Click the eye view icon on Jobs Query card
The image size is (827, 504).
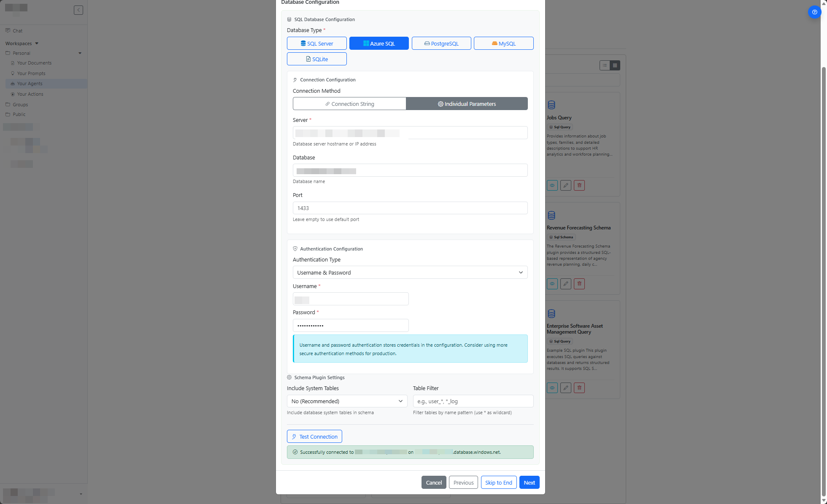coord(552,186)
